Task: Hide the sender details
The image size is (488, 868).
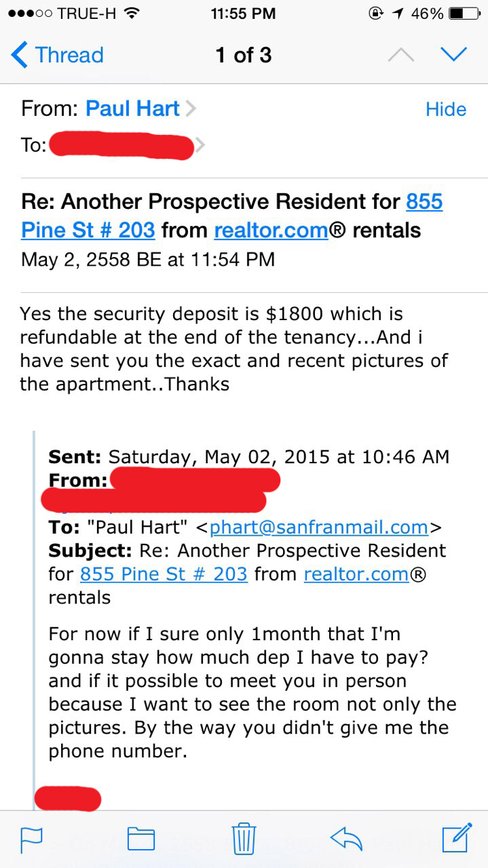Action: tap(446, 109)
